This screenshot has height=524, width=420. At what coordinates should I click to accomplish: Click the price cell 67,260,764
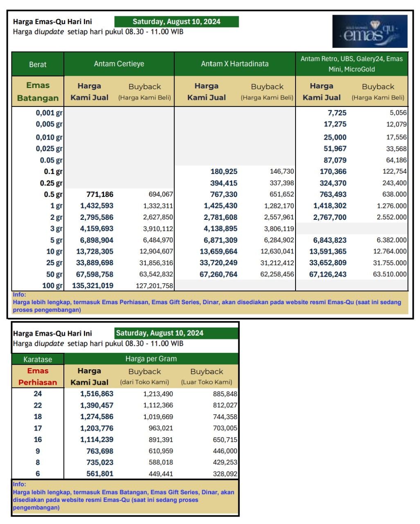(x=219, y=274)
